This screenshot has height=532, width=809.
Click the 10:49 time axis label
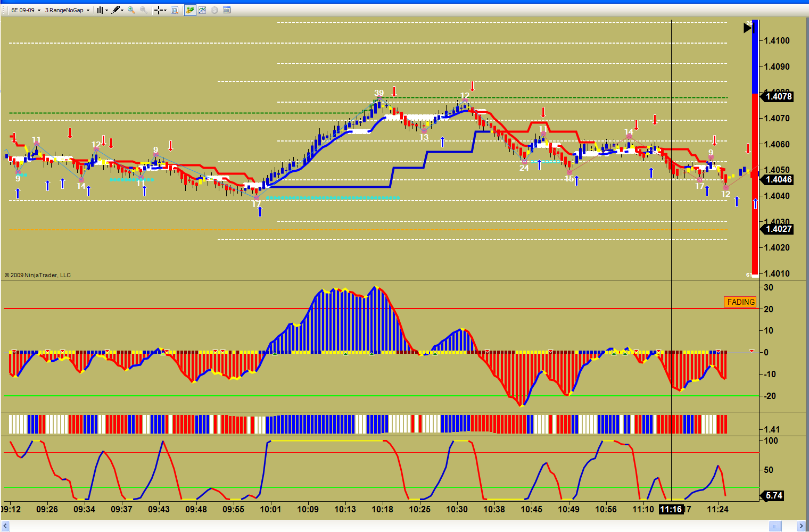pos(568,509)
